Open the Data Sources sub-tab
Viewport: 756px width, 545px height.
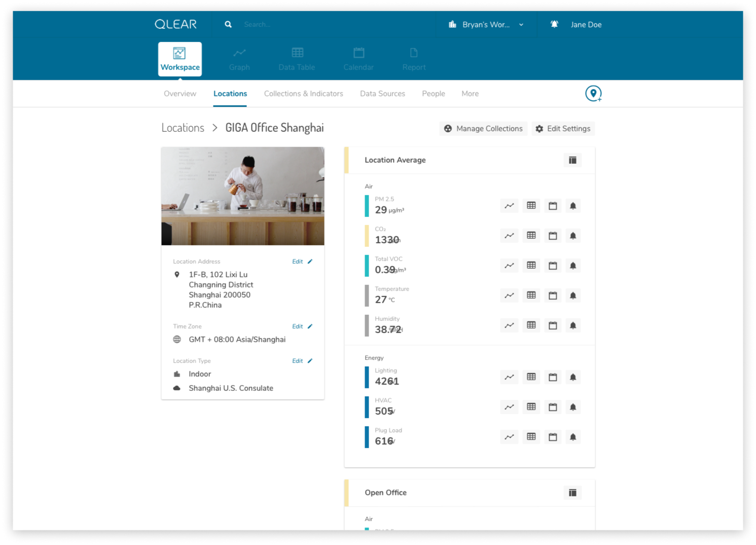[382, 94]
